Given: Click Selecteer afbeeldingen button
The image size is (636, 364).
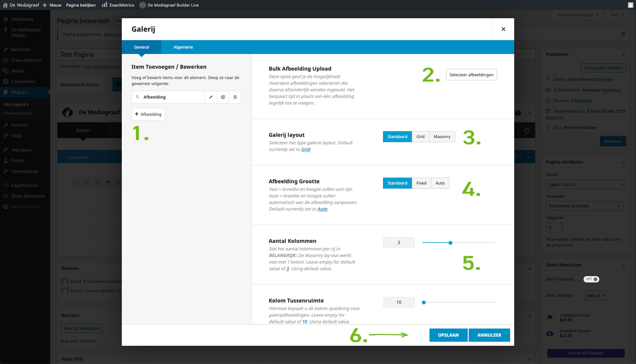Looking at the screenshot, I should [471, 75].
